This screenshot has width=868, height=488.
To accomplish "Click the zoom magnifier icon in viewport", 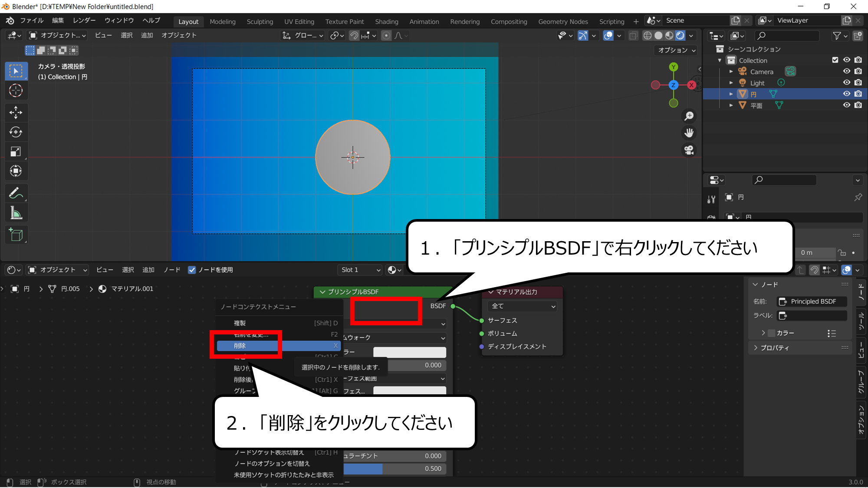I will click(689, 116).
